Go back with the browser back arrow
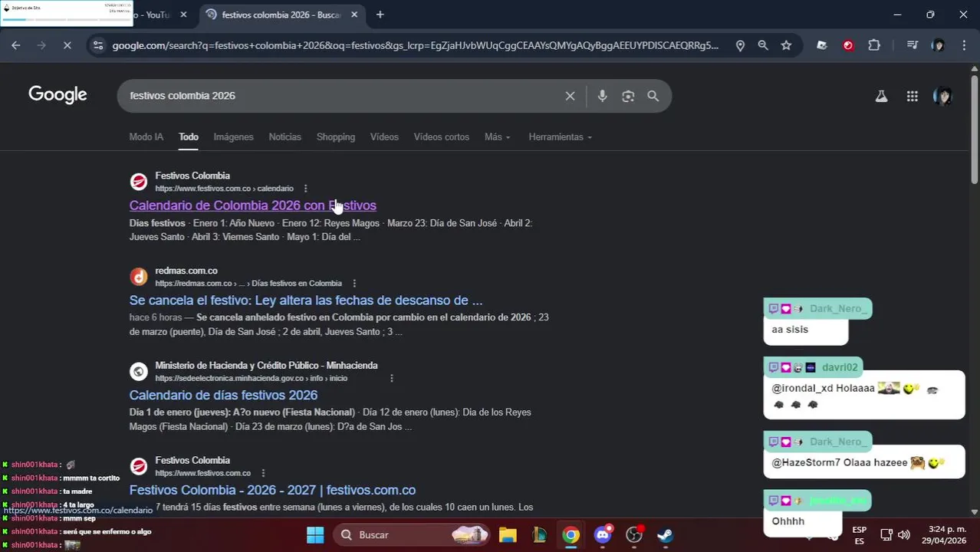The height and width of the screenshot is (552, 980). click(16, 45)
